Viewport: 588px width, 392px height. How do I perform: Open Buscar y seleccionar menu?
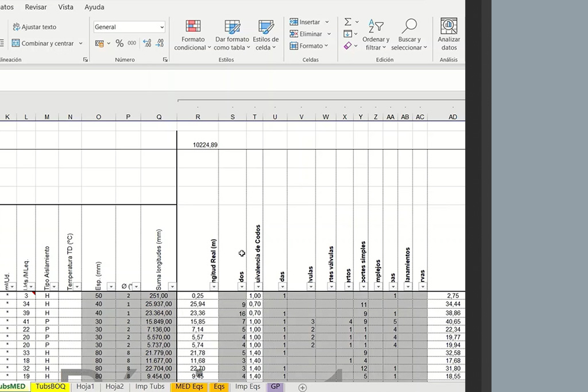(x=409, y=35)
